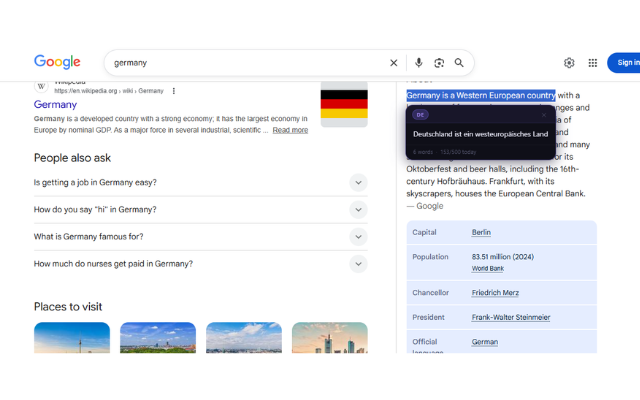The image size is (640, 400).
Task: Open the Frank-Walter Steinmeier link
Action: click(x=511, y=317)
